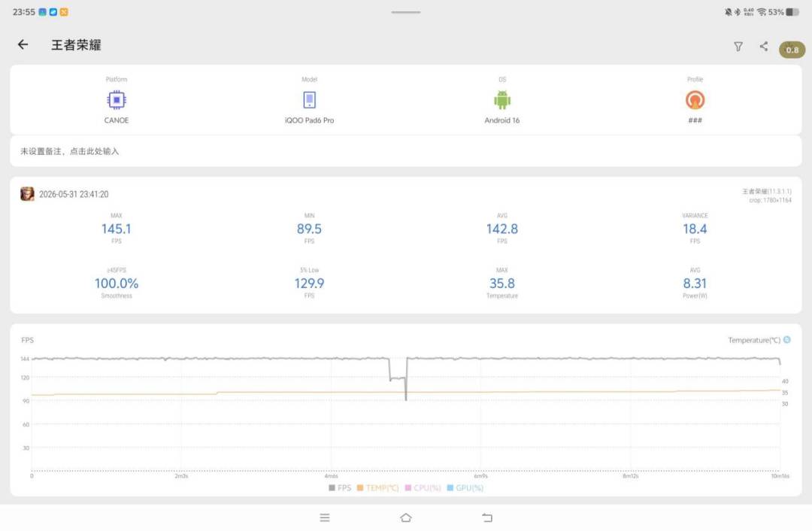
Task: Tap the Android home button
Action: click(x=406, y=517)
